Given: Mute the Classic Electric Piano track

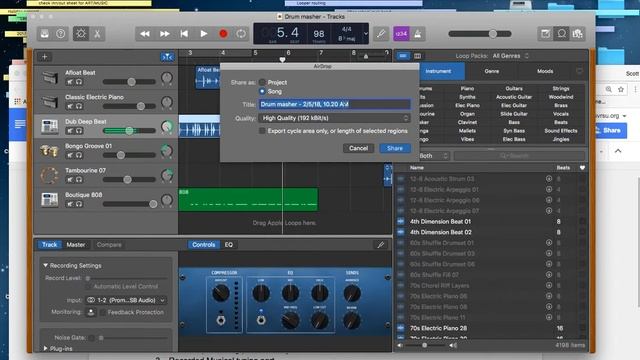Looking at the screenshot, I should coord(70,107).
